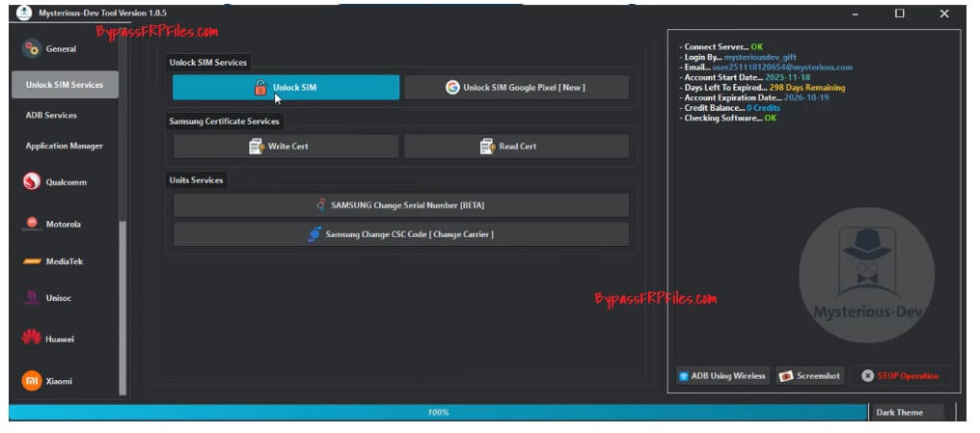Open the Huawei logo section
This screenshot has height=433, width=980.
point(31,338)
